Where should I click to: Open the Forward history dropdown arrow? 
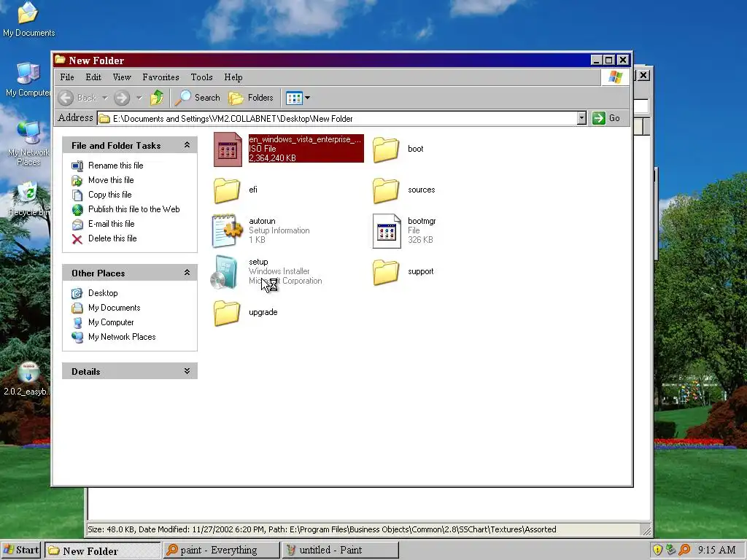tap(139, 98)
